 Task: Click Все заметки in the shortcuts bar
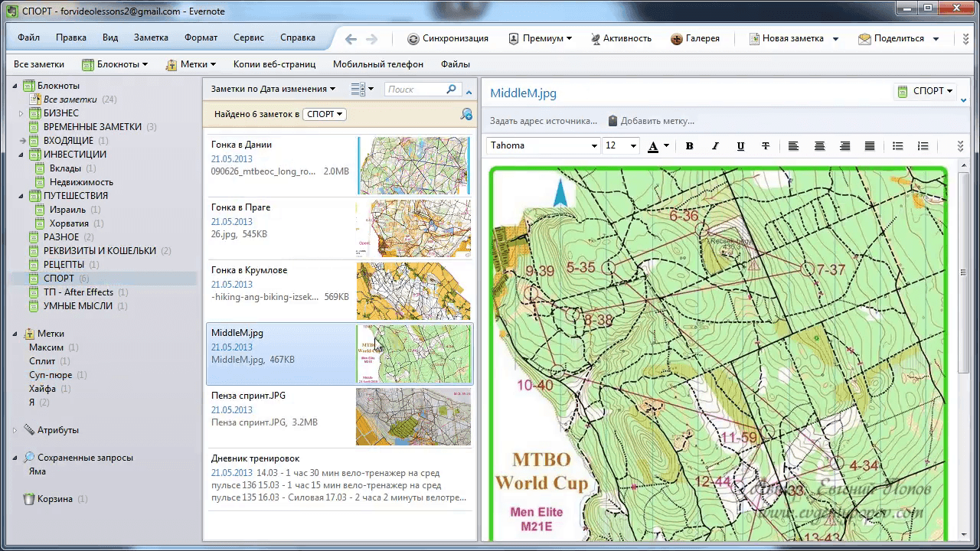click(x=39, y=65)
